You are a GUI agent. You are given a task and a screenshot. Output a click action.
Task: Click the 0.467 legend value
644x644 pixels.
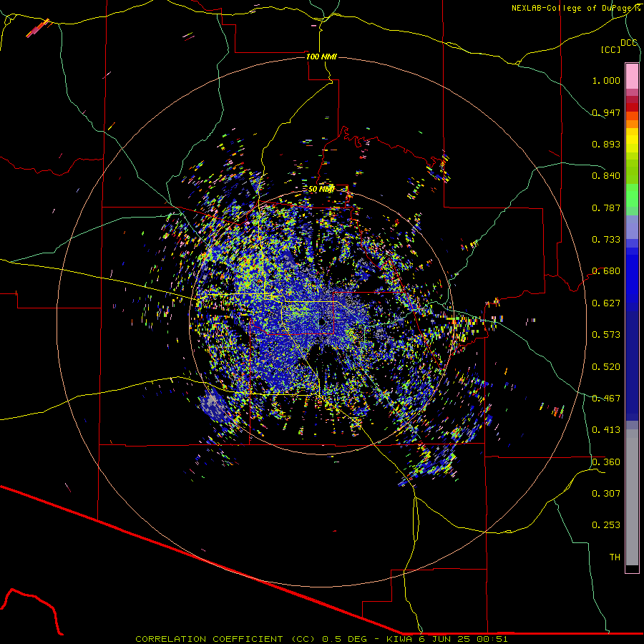tap(606, 399)
